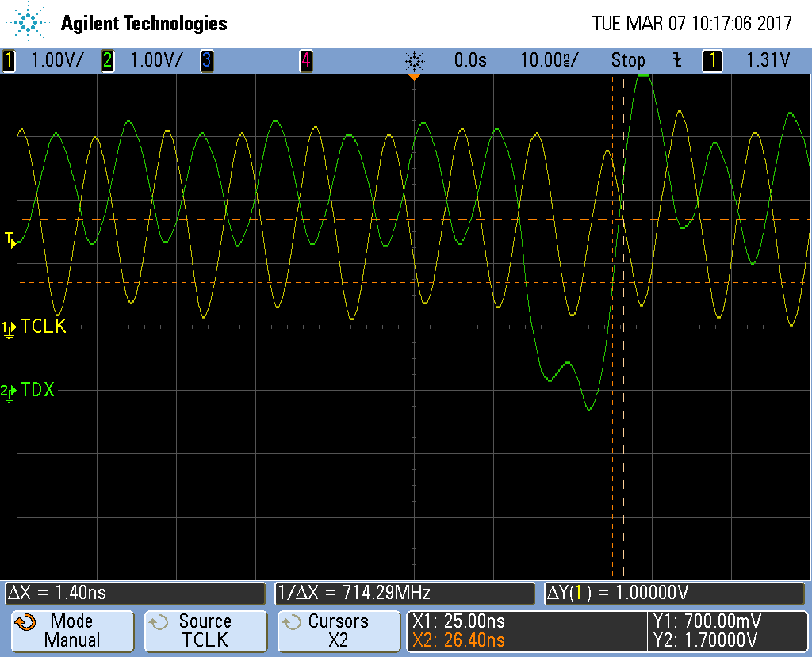The height and width of the screenshot is (657, 812).
Task: Open the Mode Manual softkey
Action: [x=71, y=631]
